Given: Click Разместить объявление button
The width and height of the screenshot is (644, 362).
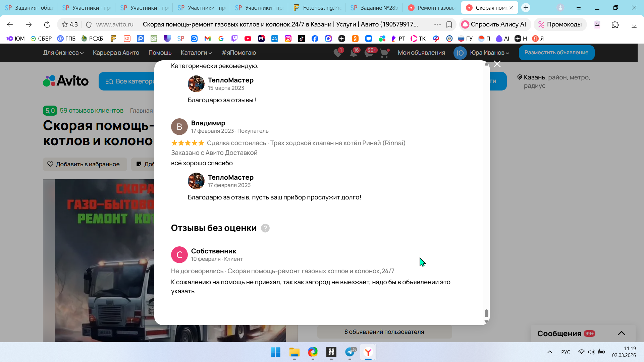Looking at the screenshot, I should [556, 53].
